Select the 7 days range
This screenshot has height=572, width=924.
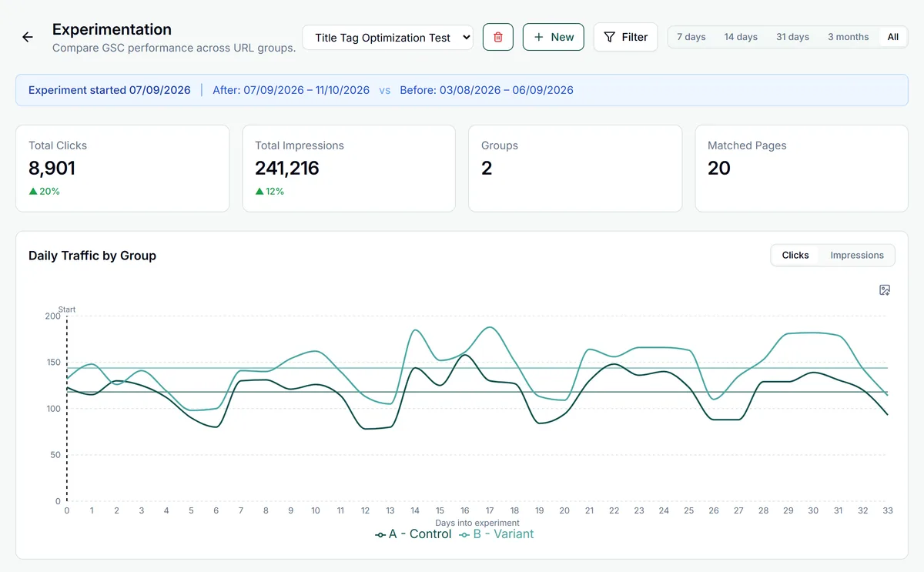point(691,37)
